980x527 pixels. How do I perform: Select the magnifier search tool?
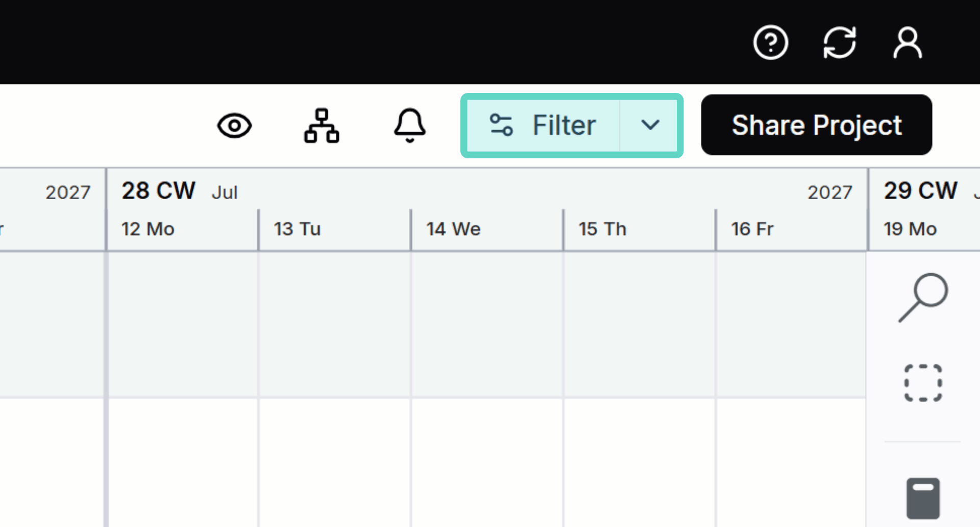tap(923, 298)
